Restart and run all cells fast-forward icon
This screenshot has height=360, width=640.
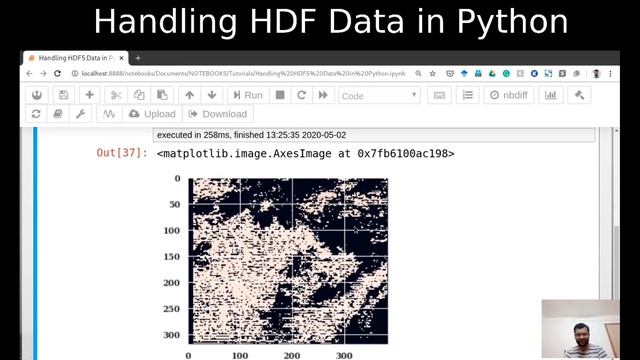click(x=323, y=95)
